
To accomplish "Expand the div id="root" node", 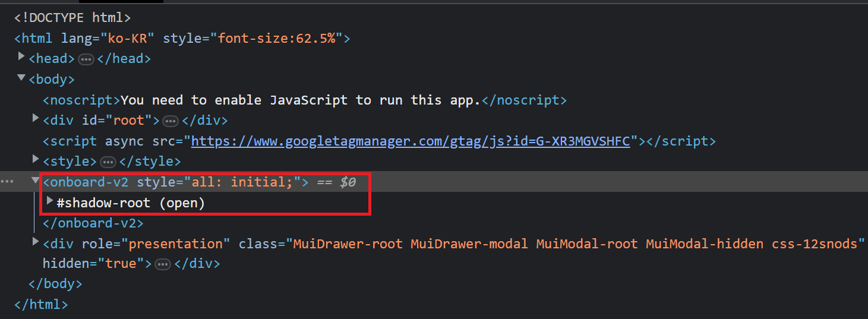I will 36,118.
